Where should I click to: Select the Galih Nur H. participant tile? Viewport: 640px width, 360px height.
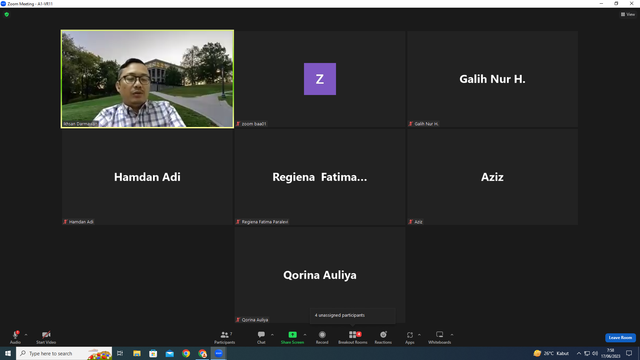point(492,79)
